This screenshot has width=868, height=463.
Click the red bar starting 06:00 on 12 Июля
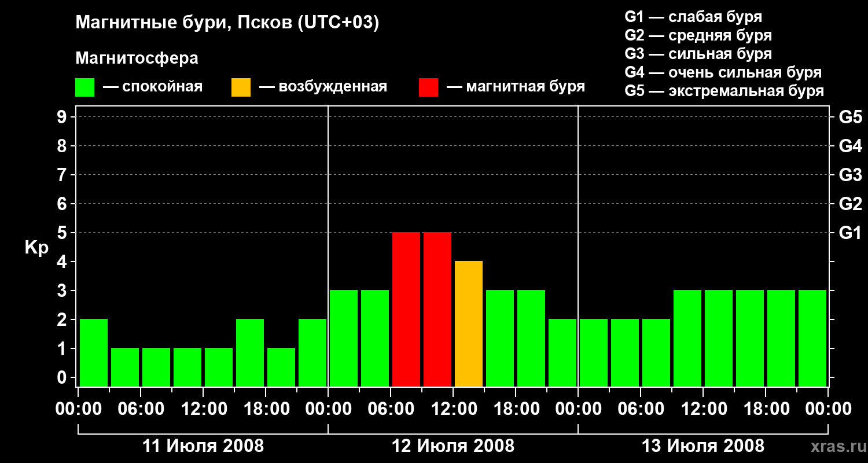click(x=406, y=310)
